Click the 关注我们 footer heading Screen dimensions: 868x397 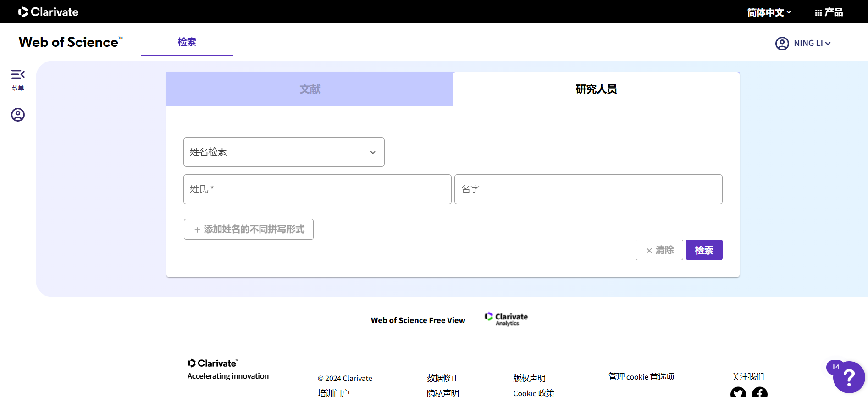[x=747, y=377]
